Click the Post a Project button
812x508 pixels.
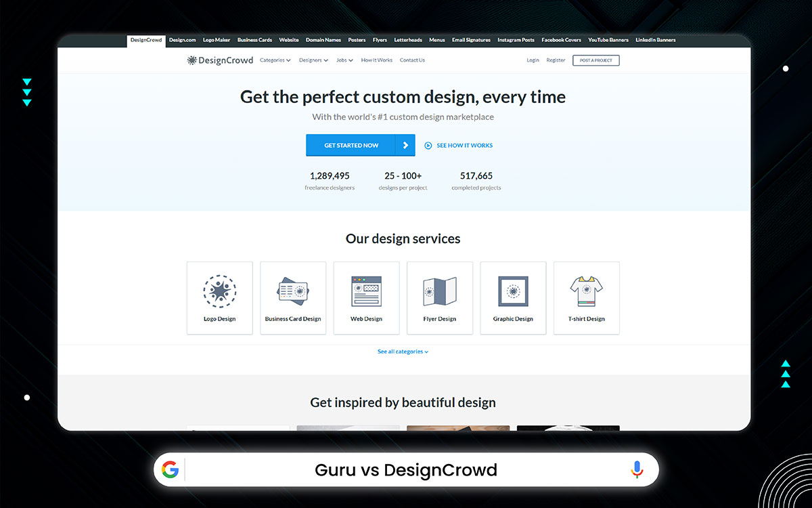tap(596, 60)
